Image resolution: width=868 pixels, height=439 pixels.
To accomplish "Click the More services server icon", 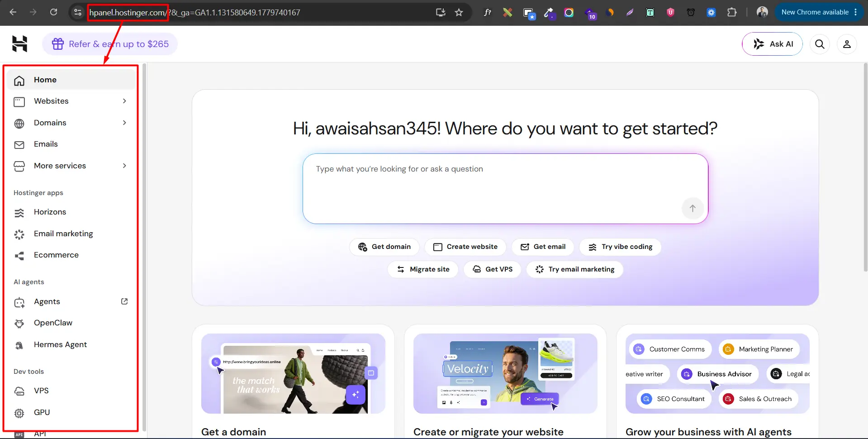I will (x=19, y=167).
